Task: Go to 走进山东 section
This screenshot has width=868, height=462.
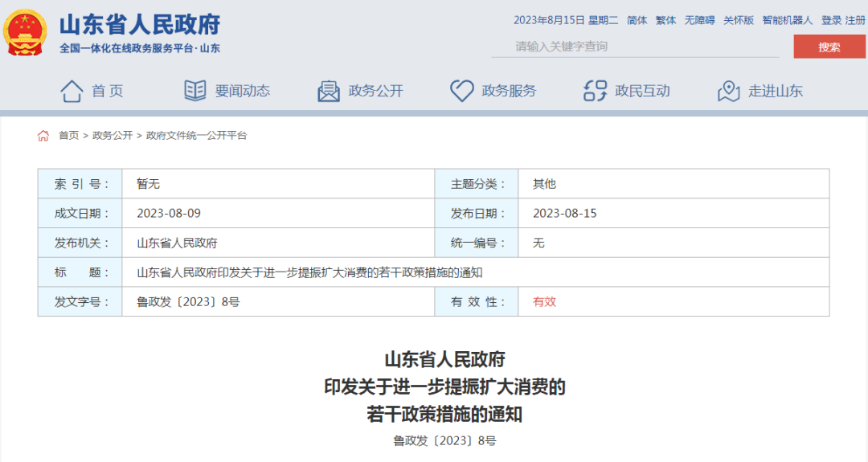Action: coord(776,91)
